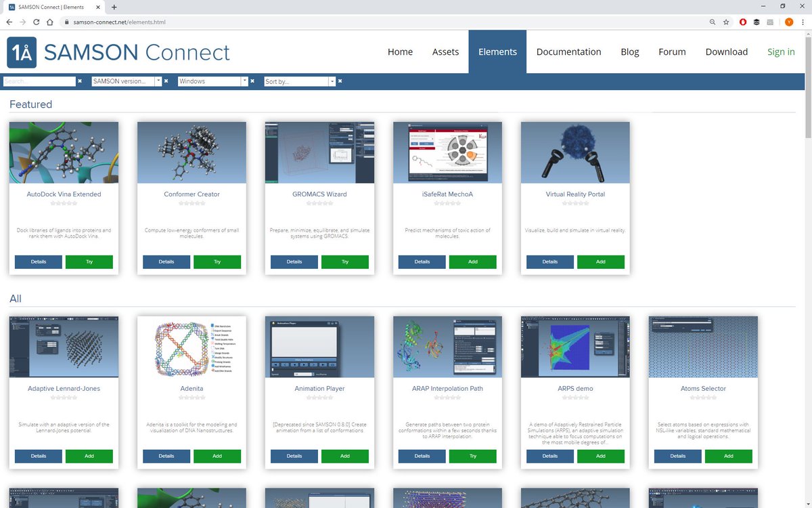The width and height of the screenshot is (812, 508).
Task: Add the Atoms Selector element
Action: [x=729, y=456]
